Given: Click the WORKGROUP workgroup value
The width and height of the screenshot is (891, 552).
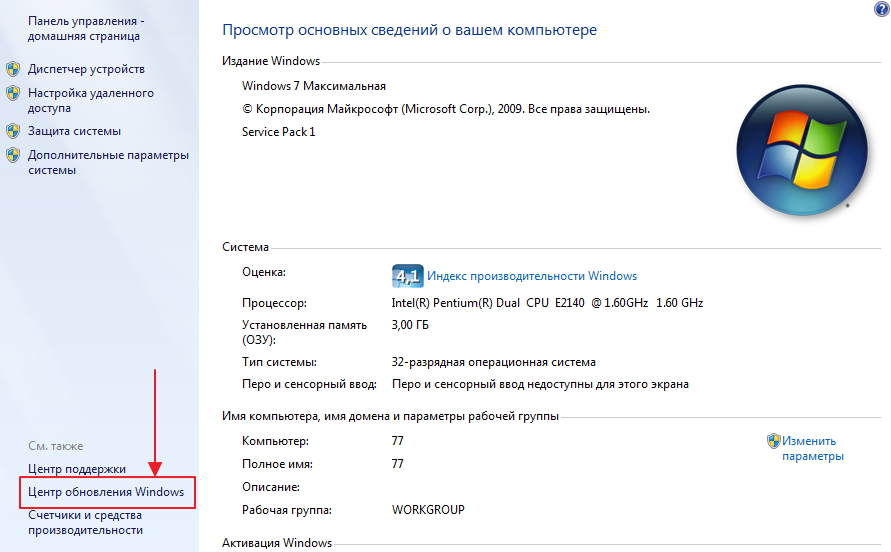Looking at the screenshot, I should (428, 509).
